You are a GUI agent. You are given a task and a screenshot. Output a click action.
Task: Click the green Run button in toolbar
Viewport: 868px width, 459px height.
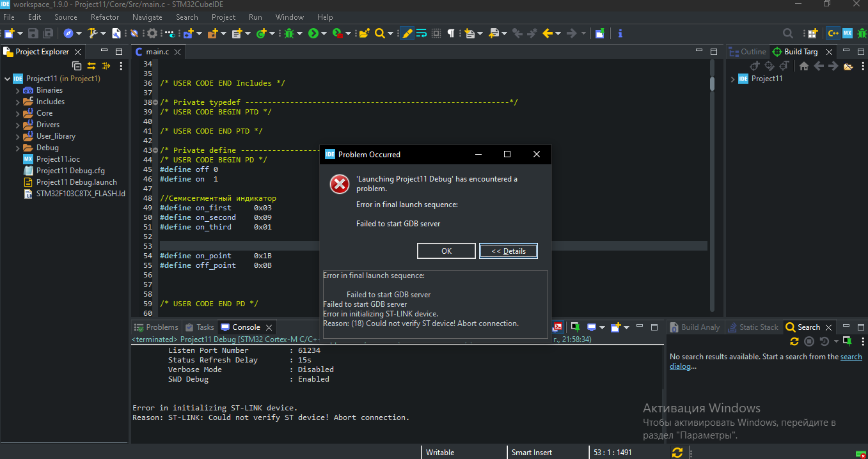pyautogui.click(x=313, y=33)
